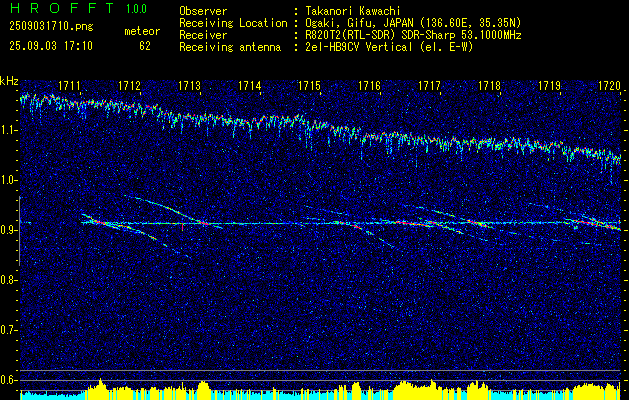Viewport: 629px width, 400px height.
Task: Click the 1717 time marker
Action: (430, 86)
